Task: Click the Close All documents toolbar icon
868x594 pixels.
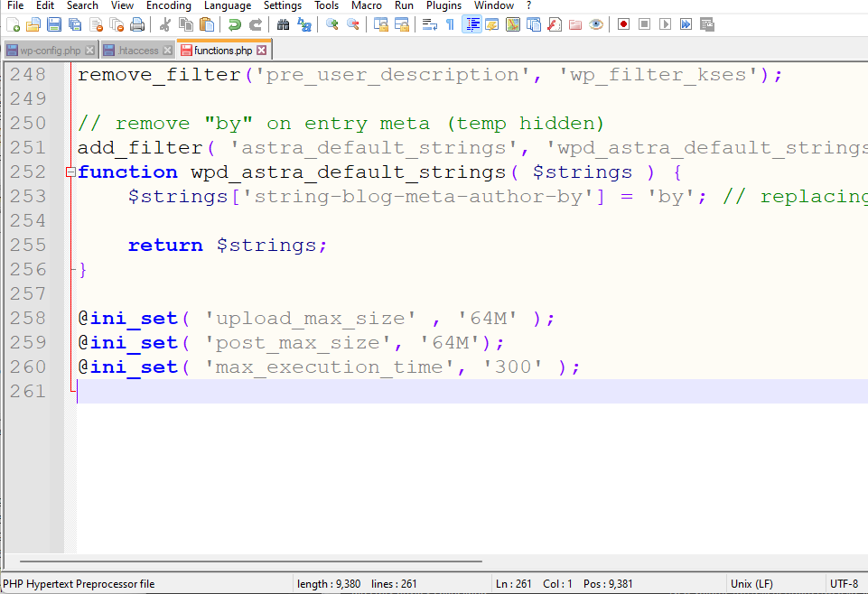Action: [x=117, y=24]
